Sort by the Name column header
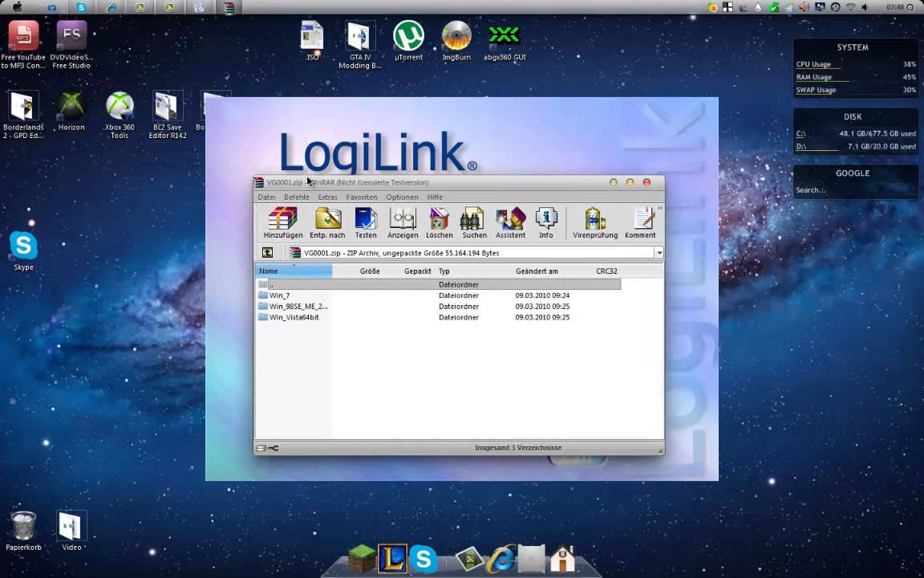 pos(294,271)
